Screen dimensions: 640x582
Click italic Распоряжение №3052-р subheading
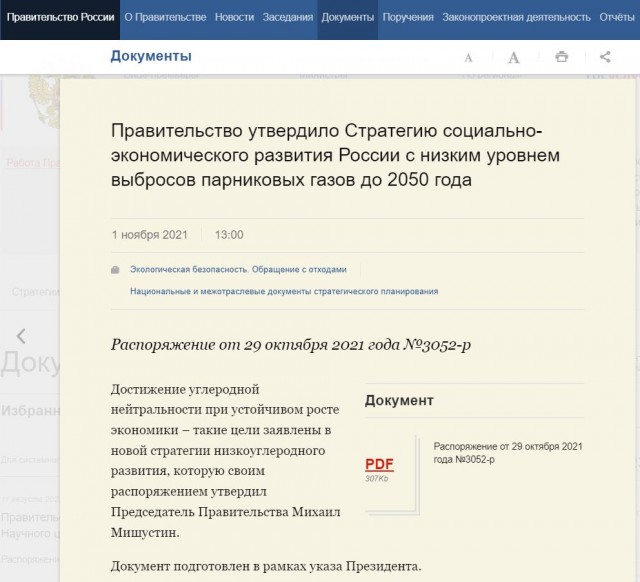click(x=291, y=345)
